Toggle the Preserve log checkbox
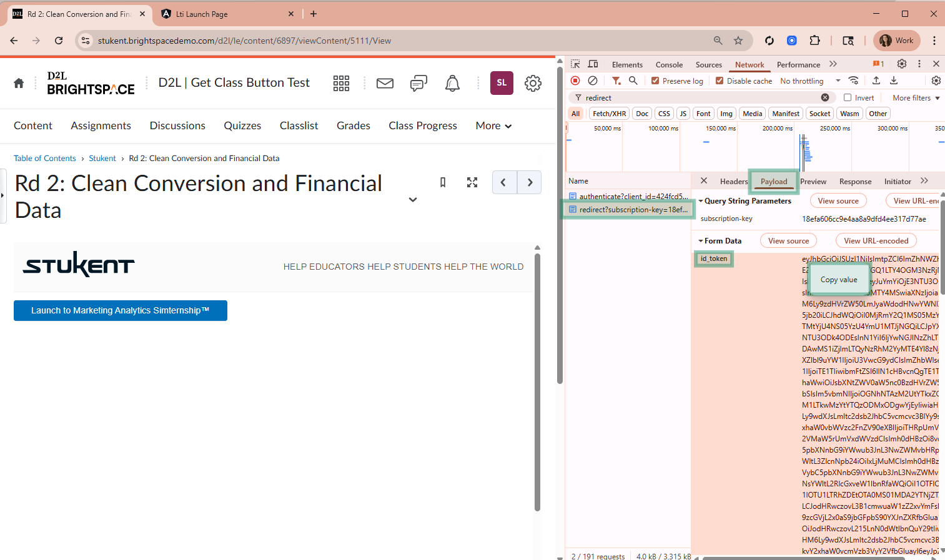The height and width of the screenshot is (560, 945). (655, 81)
